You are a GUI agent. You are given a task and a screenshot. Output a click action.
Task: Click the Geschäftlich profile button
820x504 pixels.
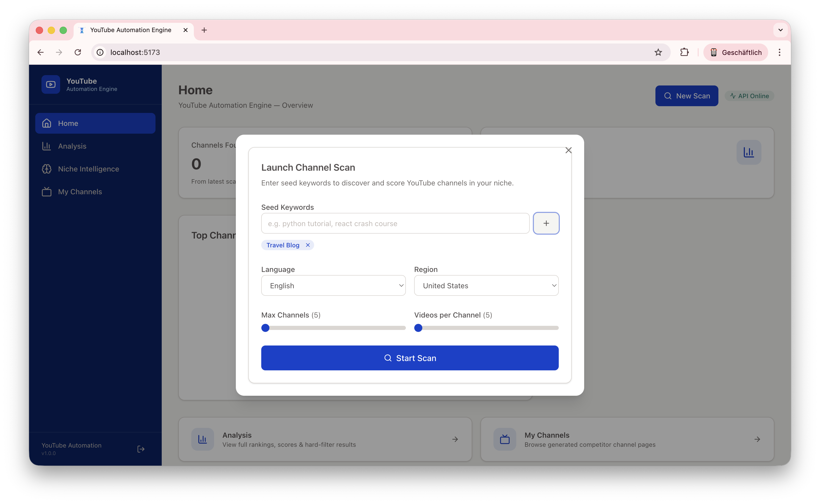[x=736, y=52]
